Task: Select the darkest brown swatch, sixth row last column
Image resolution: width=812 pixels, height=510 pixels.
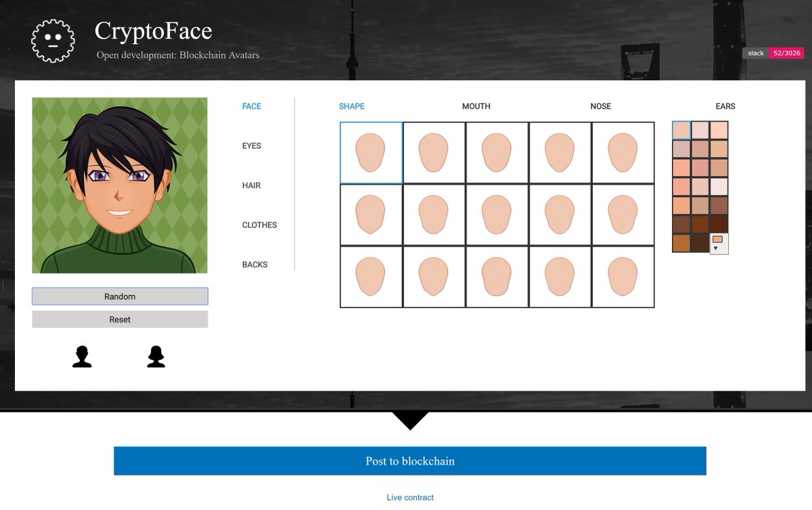Action: [x=719, y=224]
